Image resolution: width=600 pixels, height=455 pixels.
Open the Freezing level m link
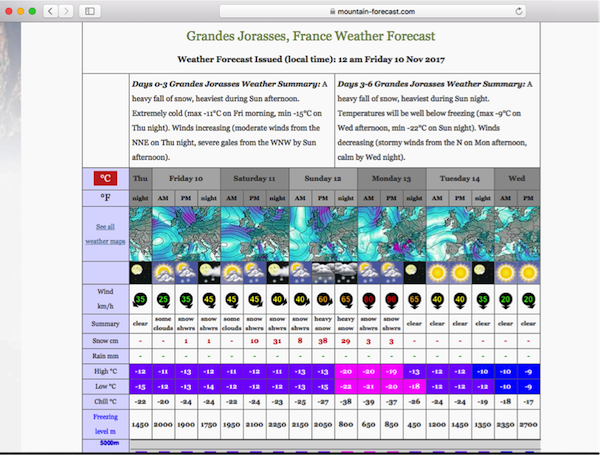105,424
